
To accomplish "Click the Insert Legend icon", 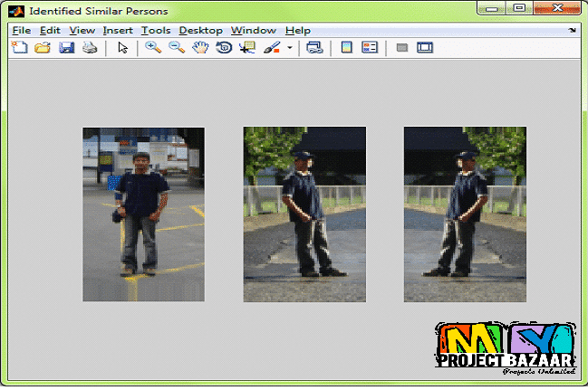I will point(370,48).
